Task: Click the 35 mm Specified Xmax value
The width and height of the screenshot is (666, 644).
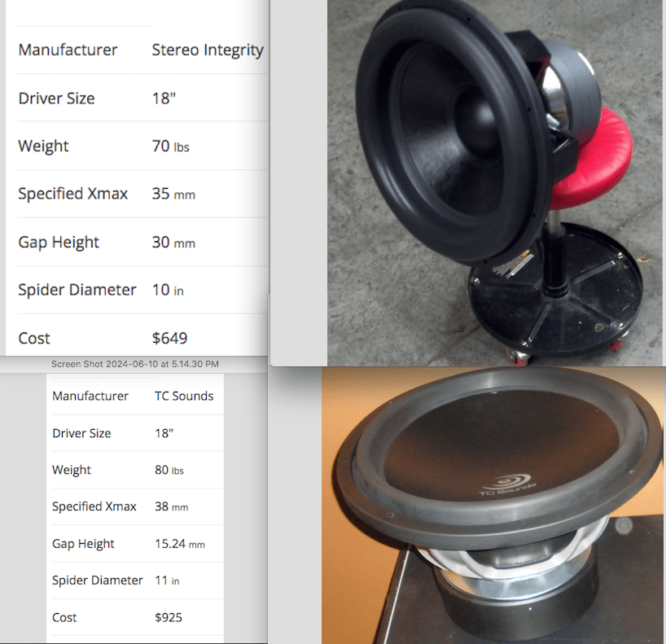Action: [173, 194]
